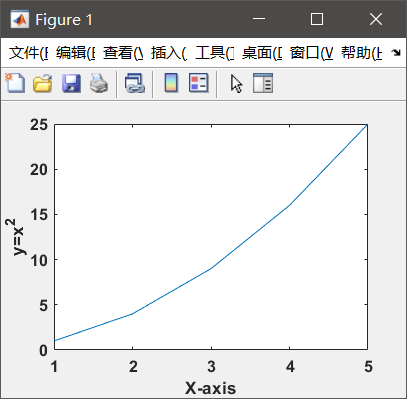
Task: Maximize the Figure 1 window
Action: [317, 19]
